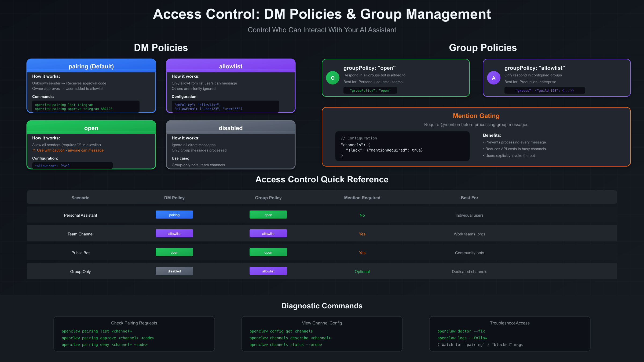Click the "openclaw doctor --fix" troubleshoot command
Image resolution: width=644 pixels, height=362 pixels.
[461, 331]
